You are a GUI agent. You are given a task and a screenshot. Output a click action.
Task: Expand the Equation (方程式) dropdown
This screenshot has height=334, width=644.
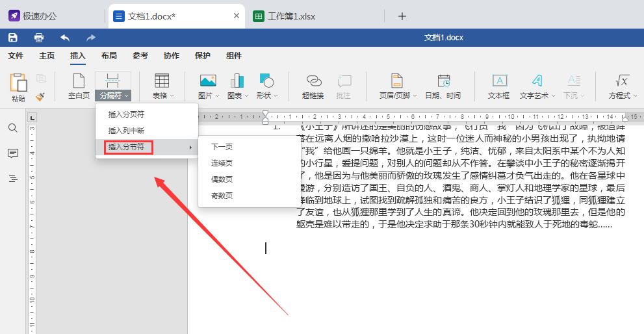(622, 87)
